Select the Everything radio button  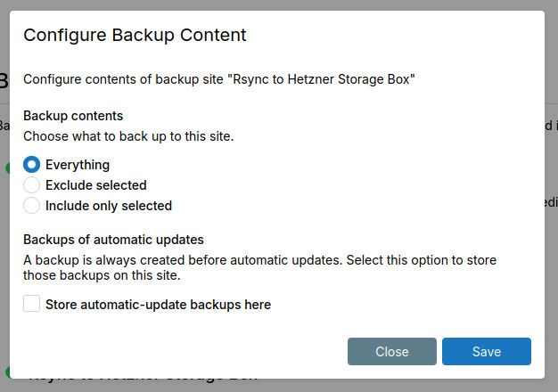point(32,165)
